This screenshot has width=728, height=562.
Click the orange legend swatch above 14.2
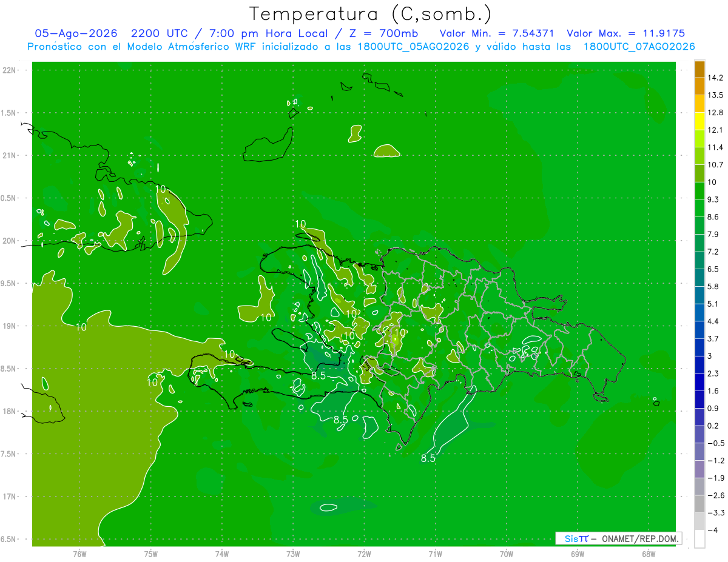click(x=699, y=69)
